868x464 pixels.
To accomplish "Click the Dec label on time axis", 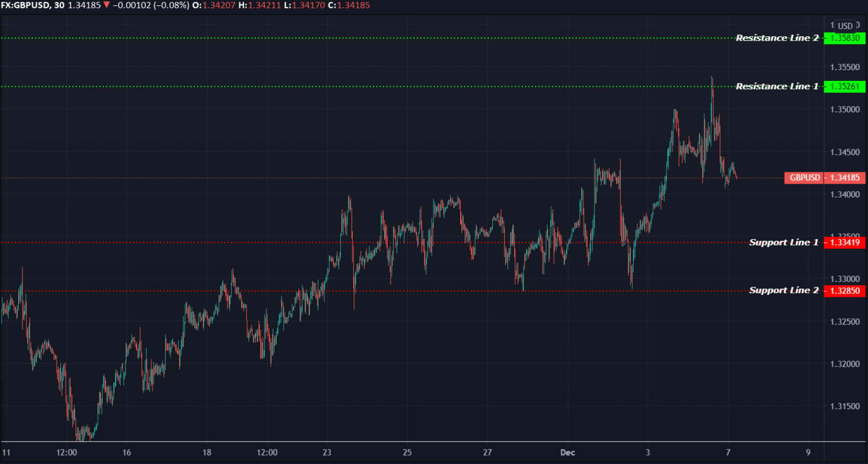I will pos(567,453).
